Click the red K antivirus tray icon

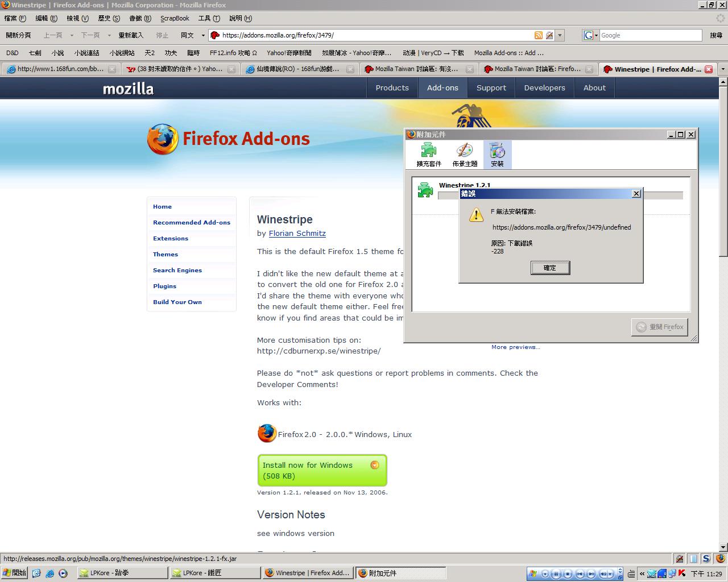coord(681,573)
